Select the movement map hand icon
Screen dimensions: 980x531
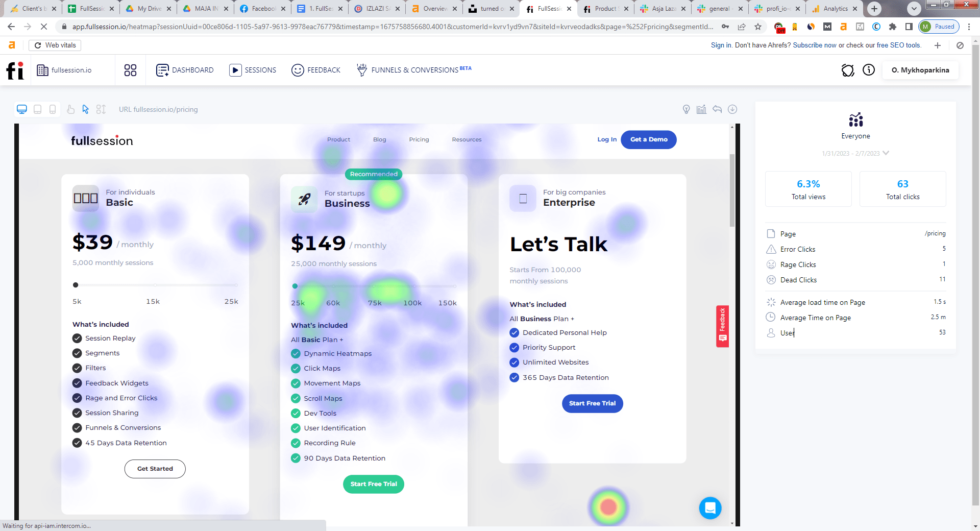[x=70, y=109]
